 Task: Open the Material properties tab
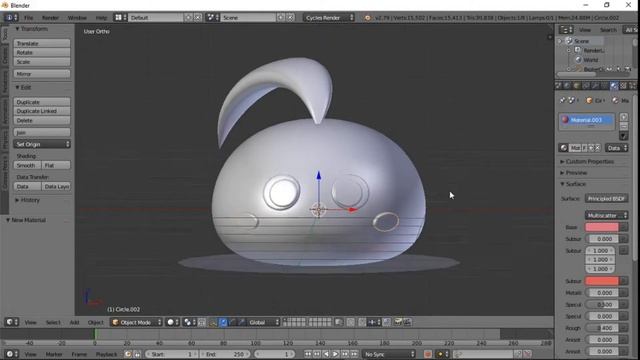pos(614,86)
